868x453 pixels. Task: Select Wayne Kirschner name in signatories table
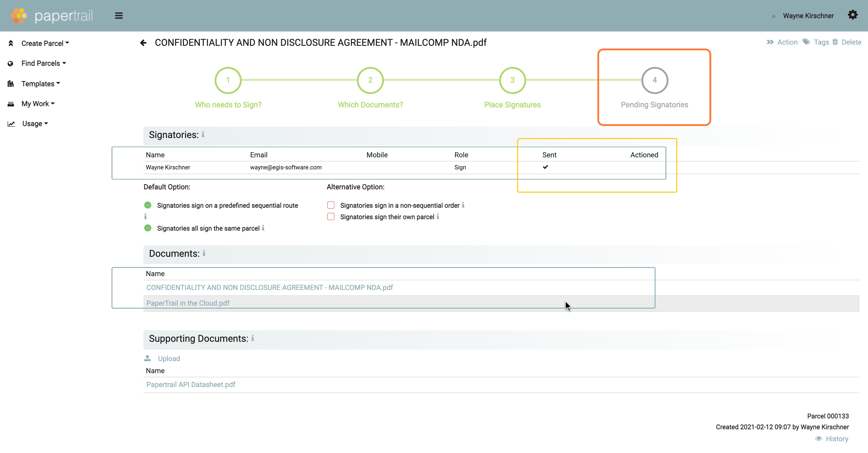tap(168, 168)
